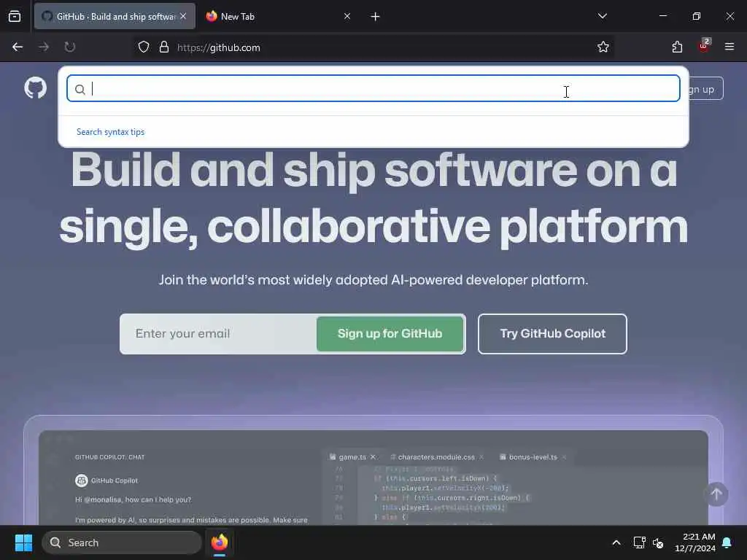Screen dimensions: 747x560
Task: Close the GitHub tab
Action: point(183,16)
